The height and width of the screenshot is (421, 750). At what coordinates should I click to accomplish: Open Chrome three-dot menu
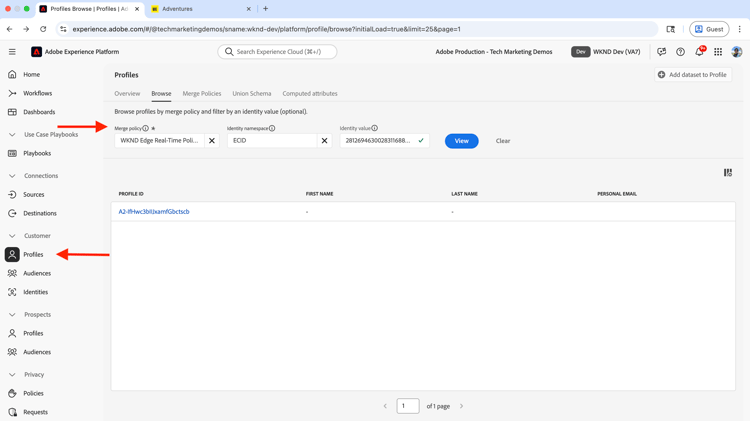[x=739, y=29]
